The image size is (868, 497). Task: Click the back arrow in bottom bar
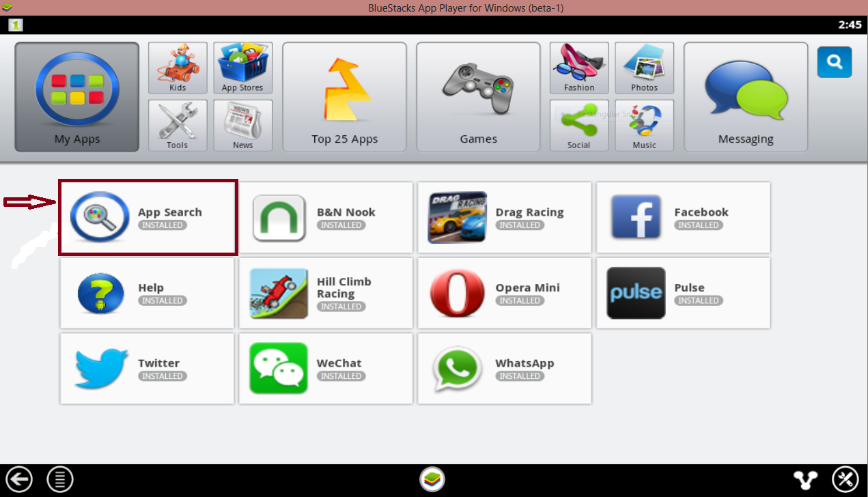point(19,480)
